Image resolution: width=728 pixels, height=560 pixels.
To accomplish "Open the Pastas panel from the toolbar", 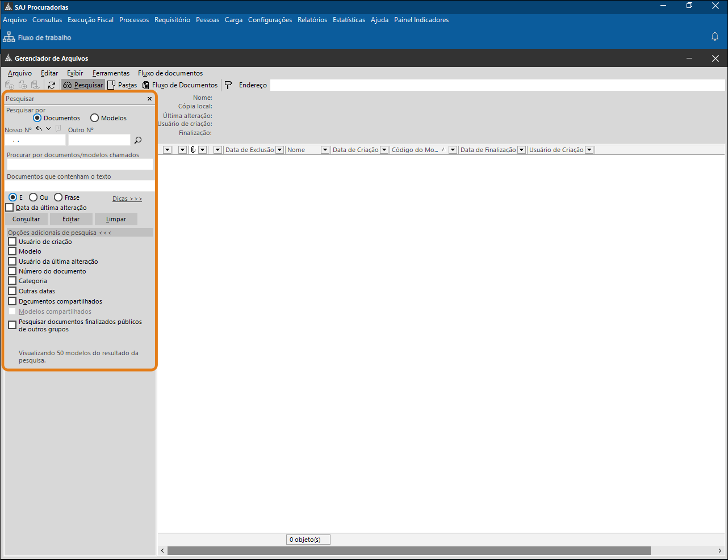I will 122,85.
